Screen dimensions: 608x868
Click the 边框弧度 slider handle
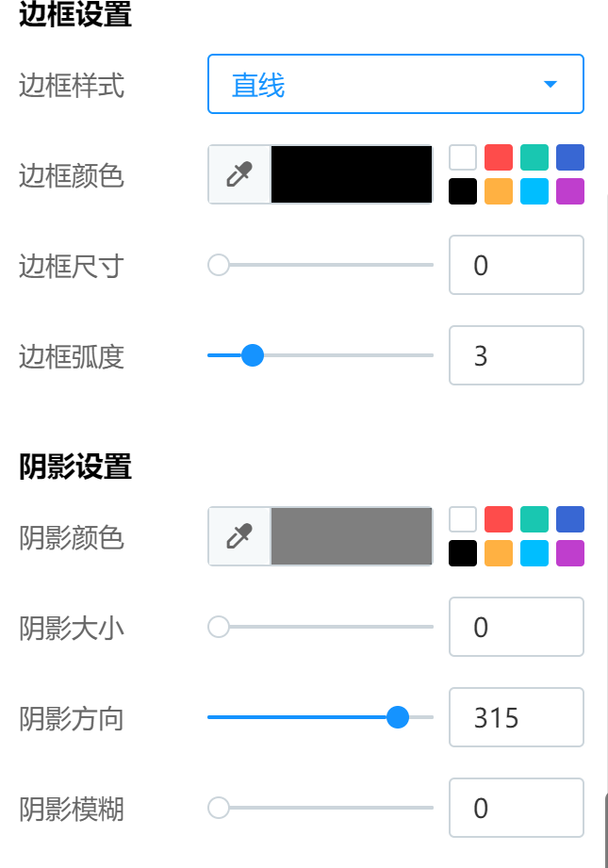(252, 355)
